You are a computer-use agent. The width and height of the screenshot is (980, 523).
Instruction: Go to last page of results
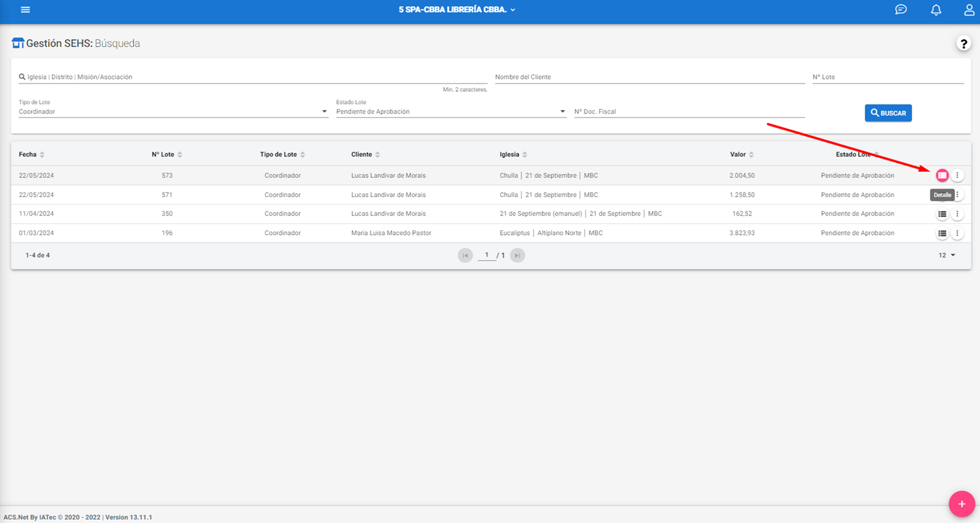(517, 255)
